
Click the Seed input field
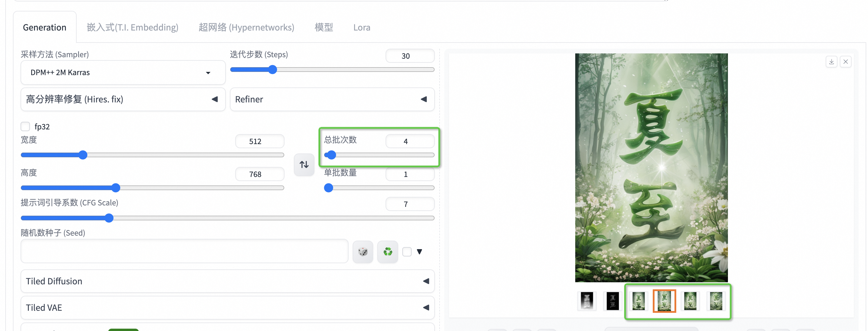184,251
